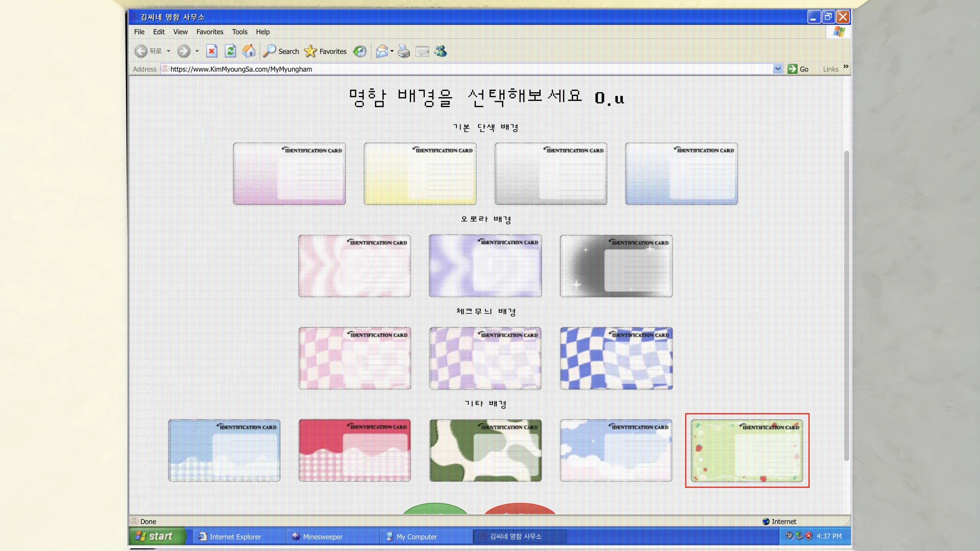The height and width of the screenshot is (551, 980).
Task: Select the blue checkered card background thumbnail
Action: point(616,358)
